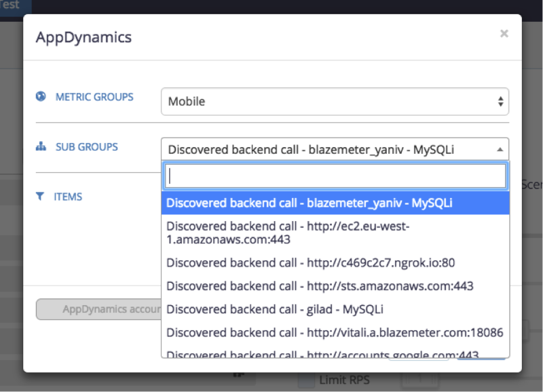
Task: Click the ITEMS label
Action: coord(68,197)
